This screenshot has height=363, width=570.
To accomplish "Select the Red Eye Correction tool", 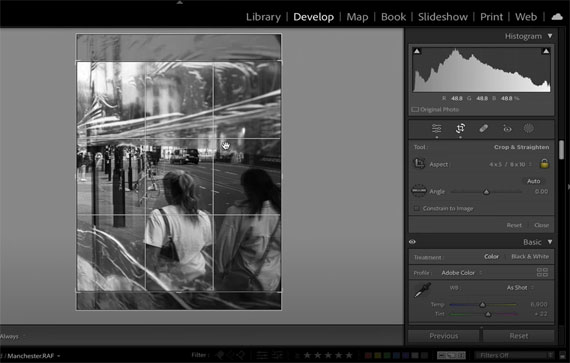I will [507, 129].
